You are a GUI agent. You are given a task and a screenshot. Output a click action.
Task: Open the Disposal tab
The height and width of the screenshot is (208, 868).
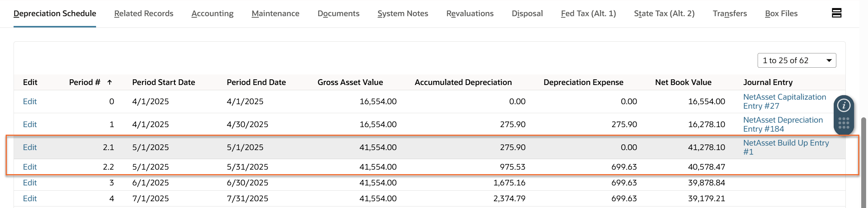tap(527, 14)
